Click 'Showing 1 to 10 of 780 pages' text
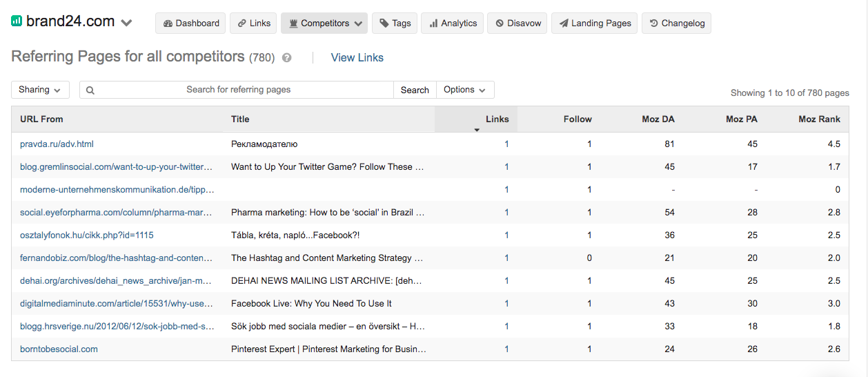 coord(790,93)
